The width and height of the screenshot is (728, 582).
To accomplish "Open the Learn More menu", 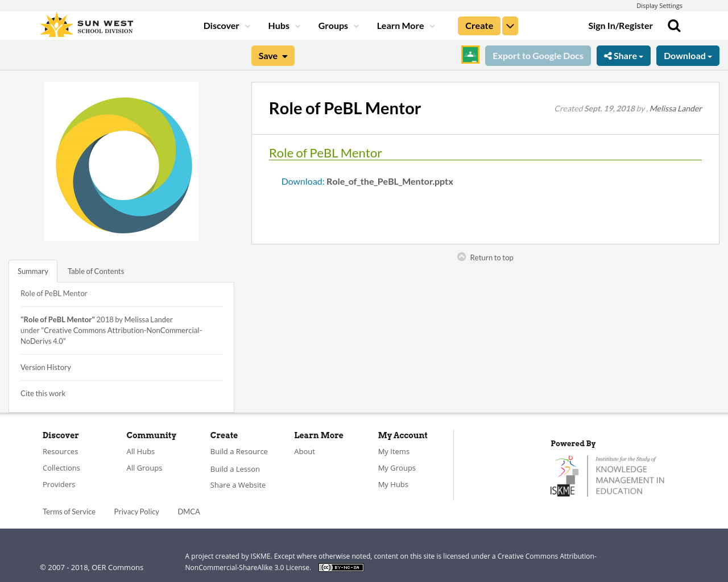I will 405,25.
